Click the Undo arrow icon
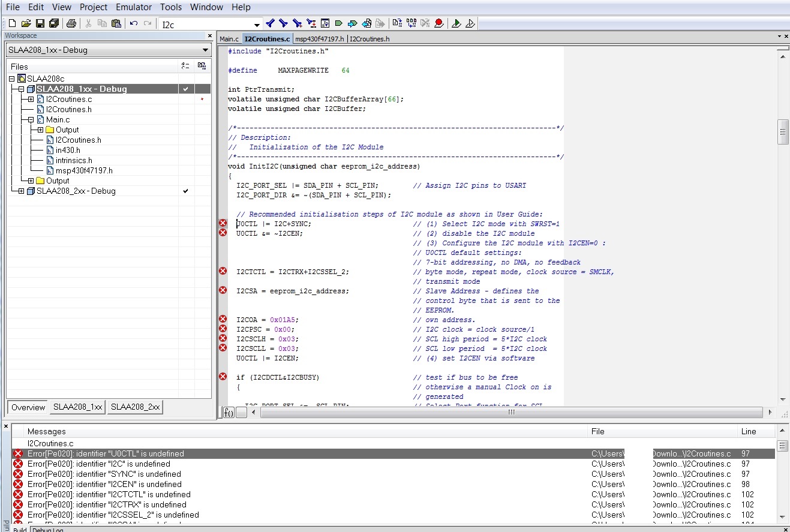 [x=134, y=23]
